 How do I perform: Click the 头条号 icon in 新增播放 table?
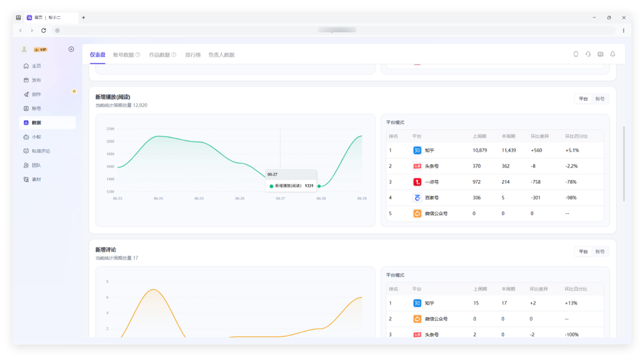417,166
